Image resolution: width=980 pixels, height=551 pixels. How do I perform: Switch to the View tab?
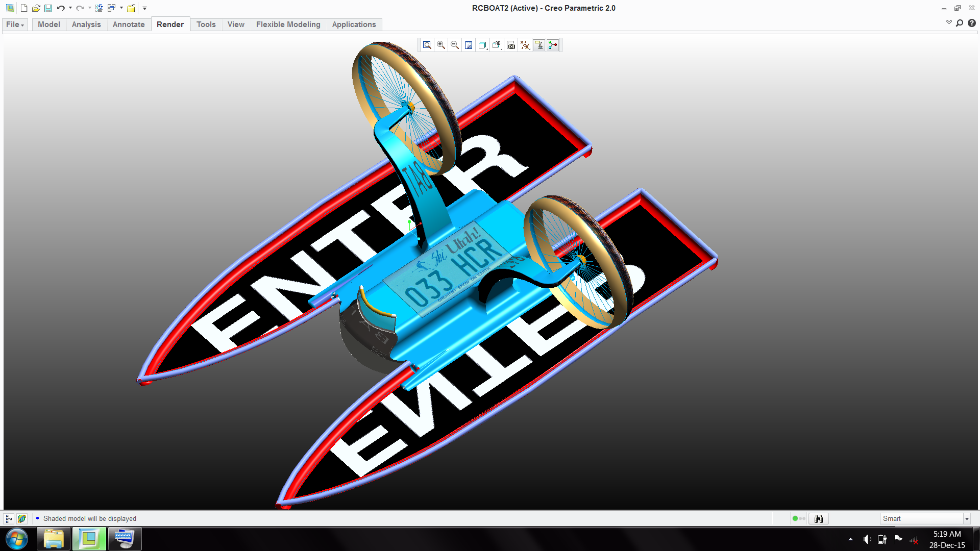(236, 24)
